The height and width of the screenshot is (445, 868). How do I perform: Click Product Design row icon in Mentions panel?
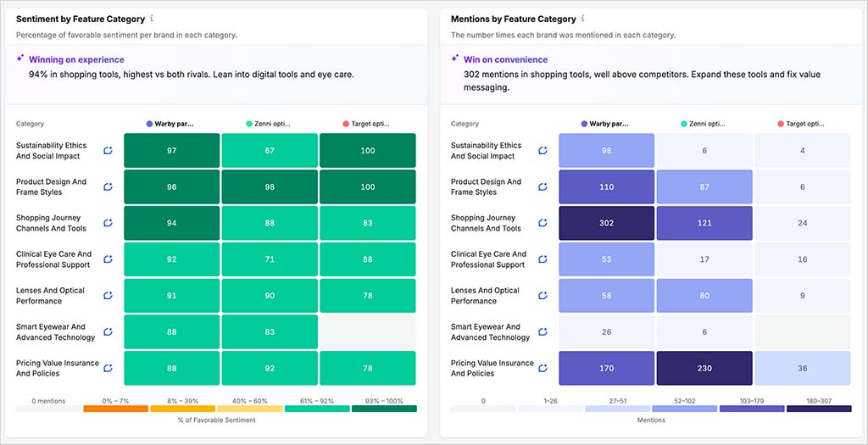pos(543,187)
